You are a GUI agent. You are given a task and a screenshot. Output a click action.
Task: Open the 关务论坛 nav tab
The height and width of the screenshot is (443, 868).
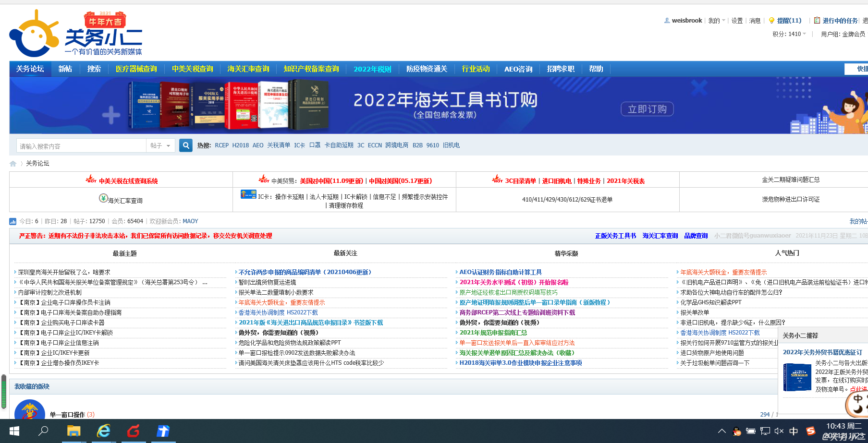click(x=30, y=69)
